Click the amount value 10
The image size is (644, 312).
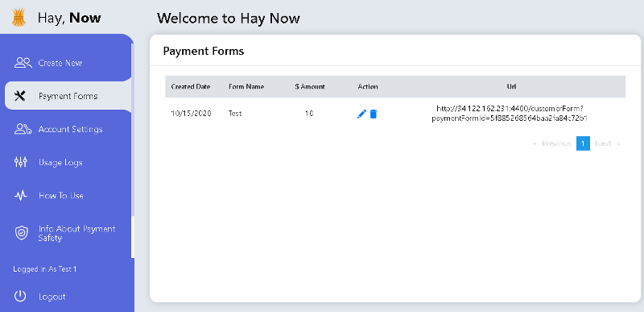click(309, 114)
